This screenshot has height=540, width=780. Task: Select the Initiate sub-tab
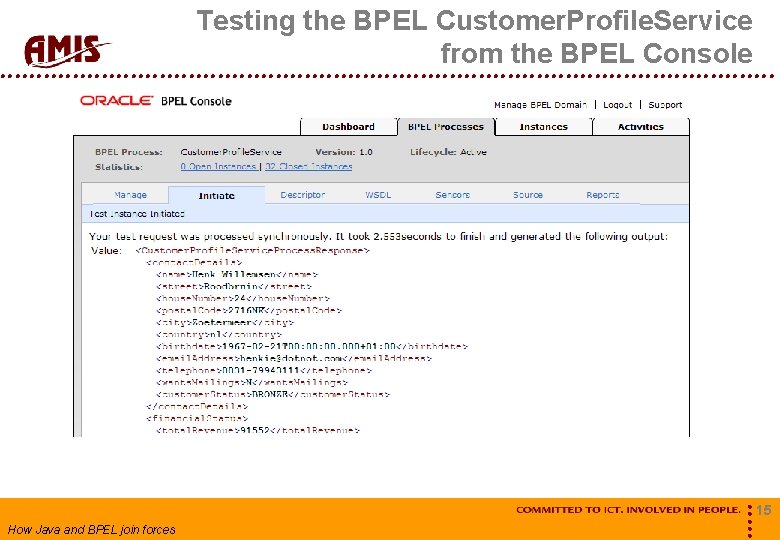click(x=216, y=195)
